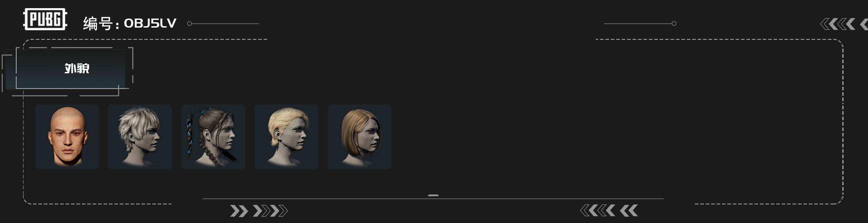The image size is (868, 223).
Task: Choose the white spiky hair thumbnail
Action: pos(140,137)
